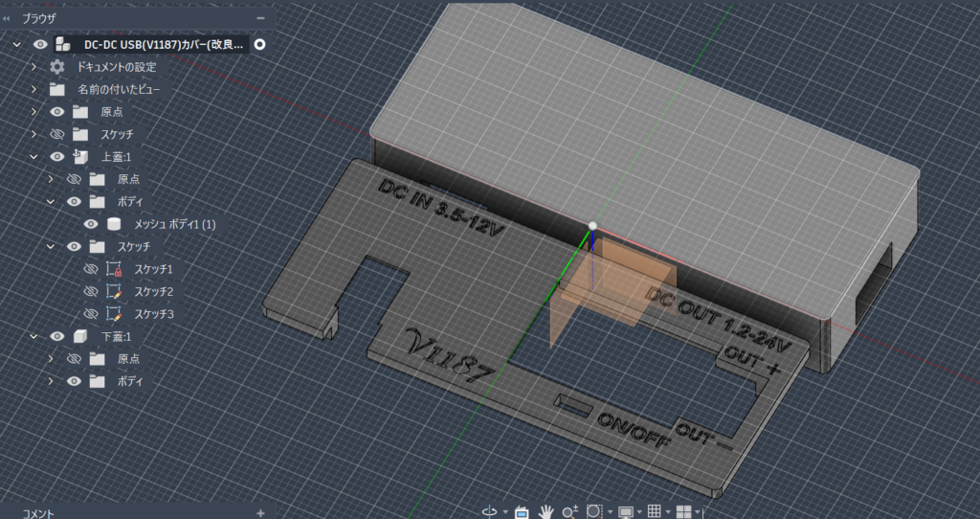Select スケッチ2 in the browser tree
Screen dimensions: 980x519
point(153,291)
